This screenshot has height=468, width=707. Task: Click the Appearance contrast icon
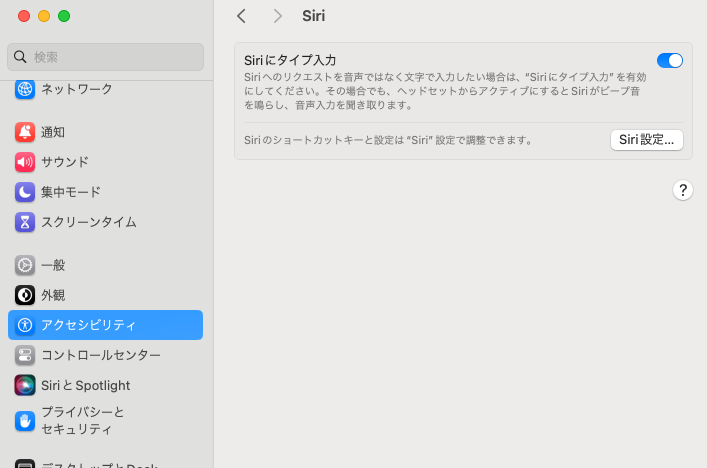[25, 295]
